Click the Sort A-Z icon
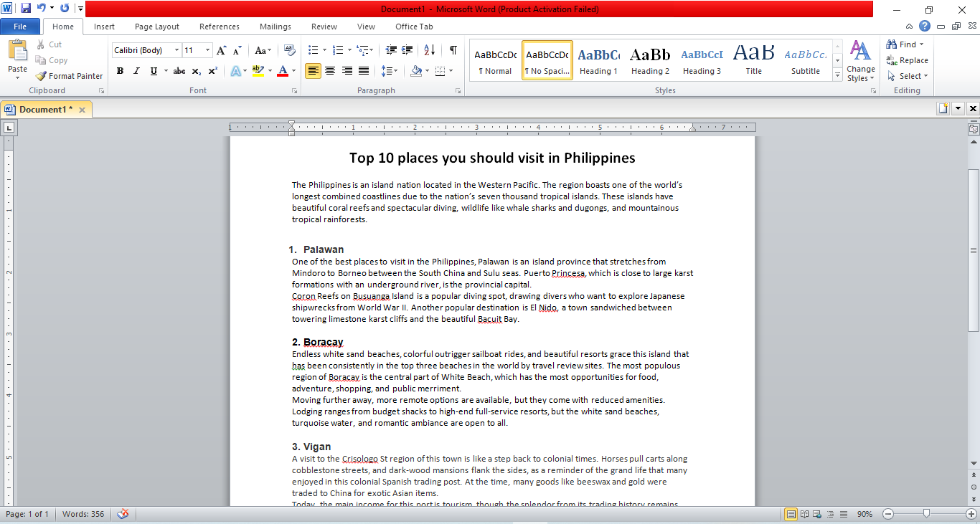Viewport: 980px width, 524px height. point(429,50)
